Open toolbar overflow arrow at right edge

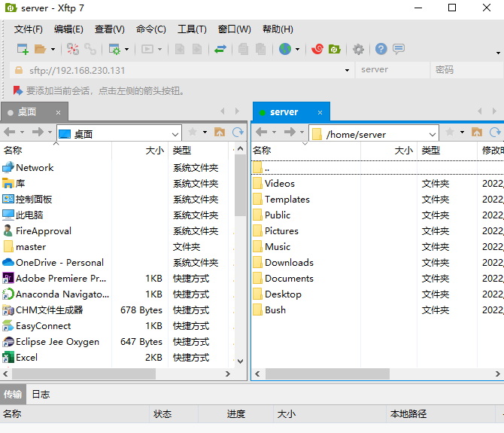[498, 53]
